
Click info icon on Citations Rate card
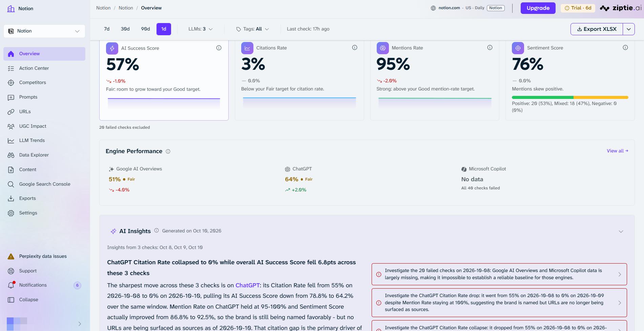coord(355,47)
